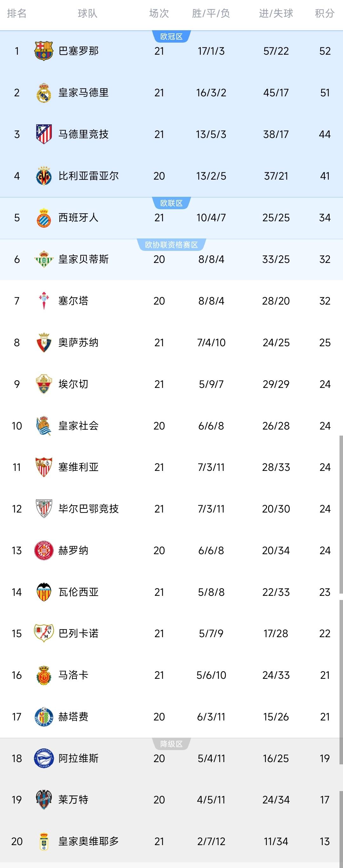Open team name 毕尔巴鄂竞技
The image size is (343, 868).
[x=89, y=509]
